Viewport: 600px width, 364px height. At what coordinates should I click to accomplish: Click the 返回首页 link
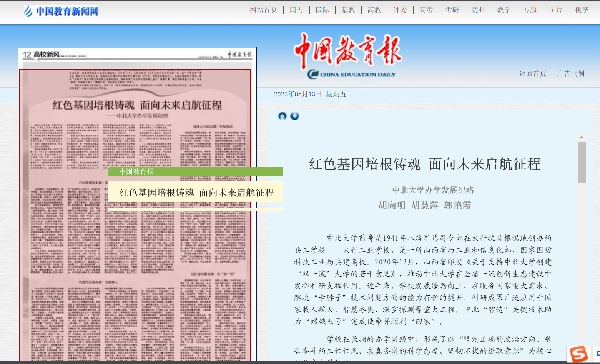(532, 74)
